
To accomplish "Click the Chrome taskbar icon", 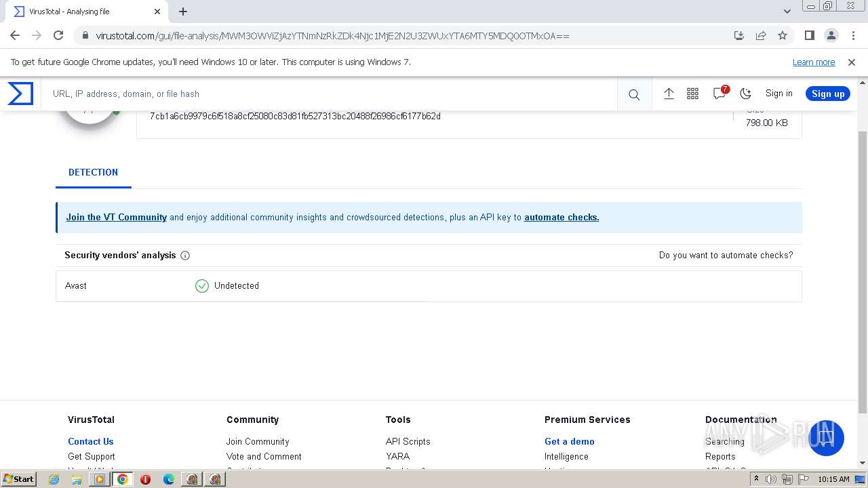I will (x=123, y=479).
